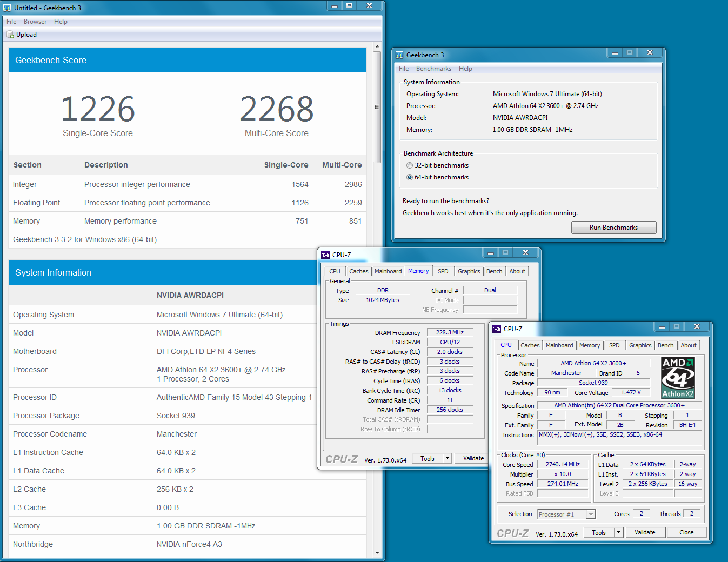Image resolution: width=728 pixels, height=562 pixels.
Task: Click DRAM Frequency value 228.3 MHz
Action: point(450,333)
